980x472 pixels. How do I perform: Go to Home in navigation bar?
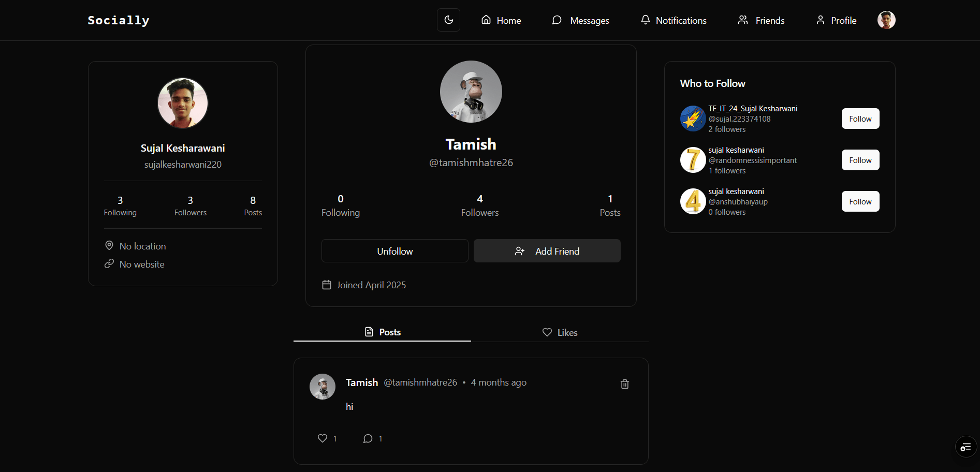[x=501, y=20]
